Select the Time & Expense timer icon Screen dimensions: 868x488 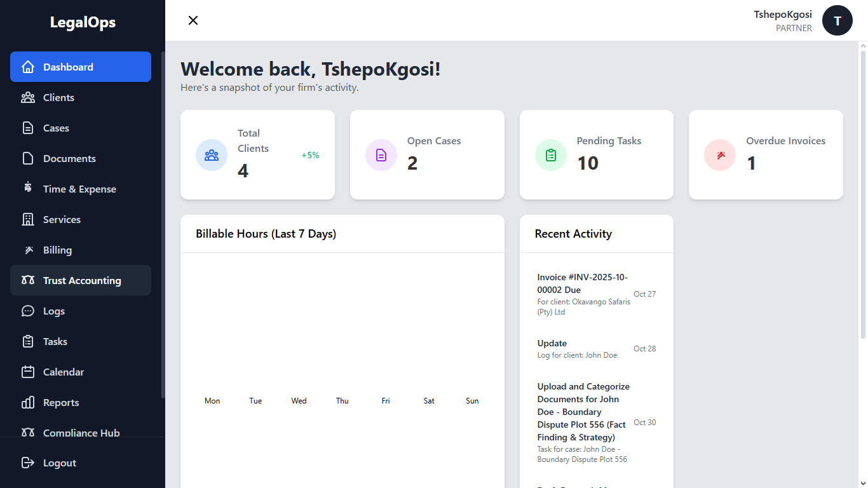(x=28, y=189)
